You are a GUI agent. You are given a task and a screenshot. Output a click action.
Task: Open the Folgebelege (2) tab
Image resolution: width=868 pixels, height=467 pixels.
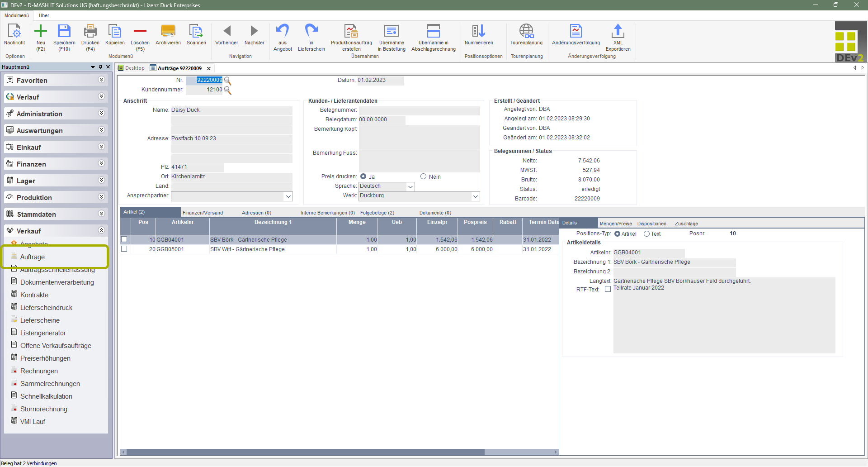[x=377, y=213]
